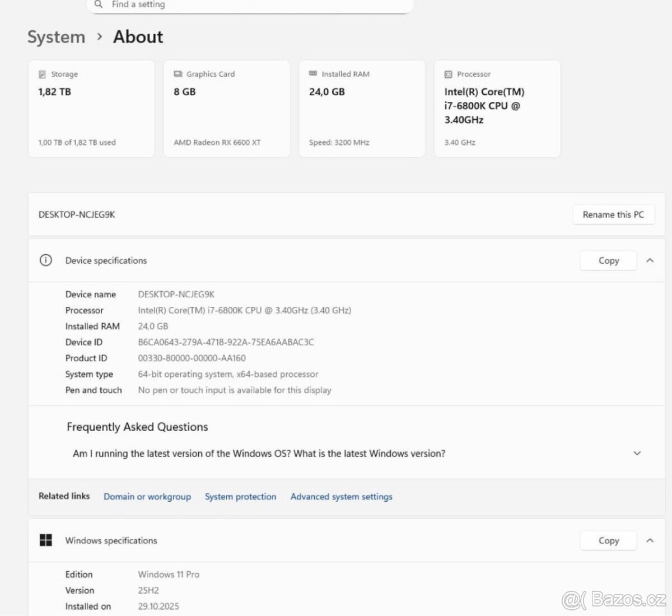Click the Version 25H2 value

coord(148,590)
